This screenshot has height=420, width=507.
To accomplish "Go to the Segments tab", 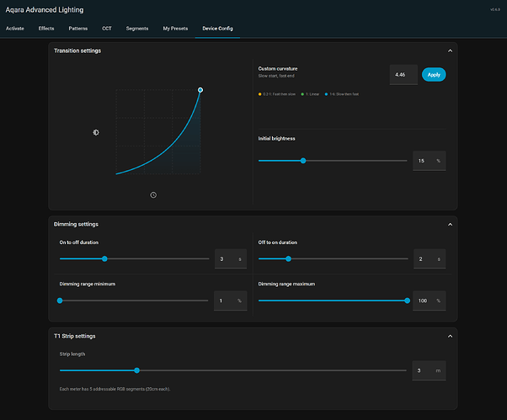I will [x=136, y=29].
